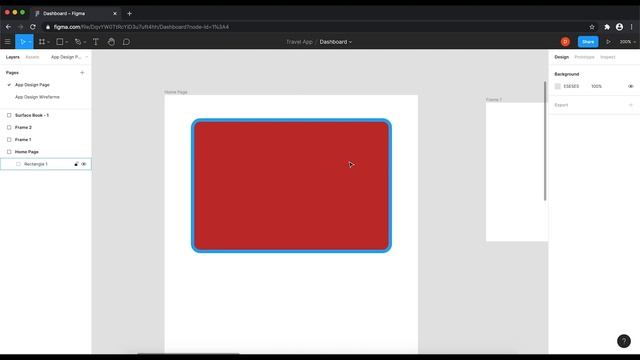Open the Figma main hamburger menu
The image size is (640, 360).
click(x=7, y=42)
